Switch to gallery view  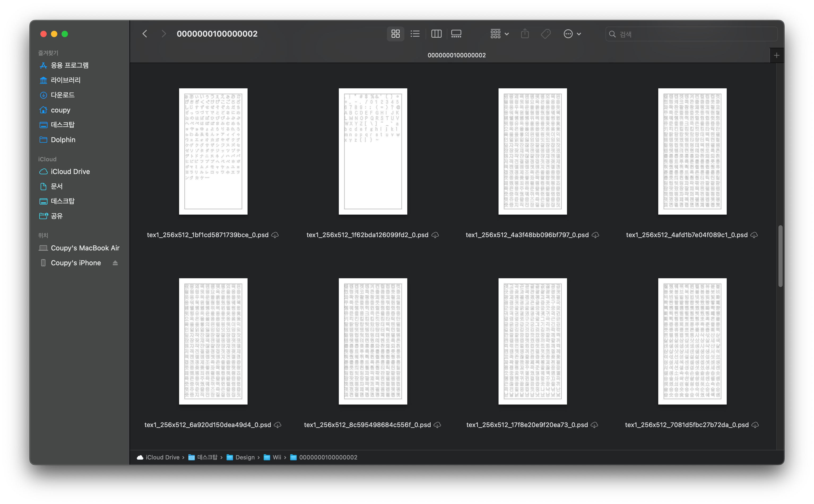click(456, 34)
